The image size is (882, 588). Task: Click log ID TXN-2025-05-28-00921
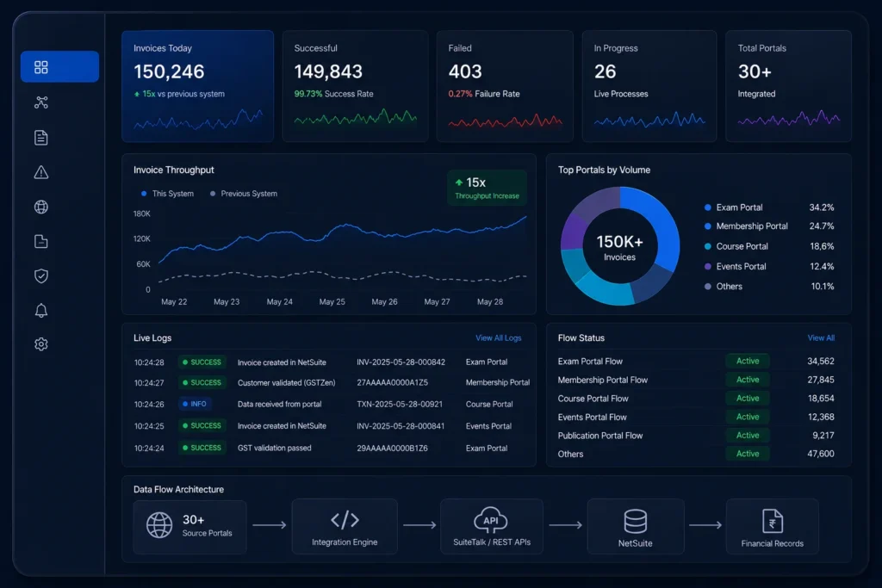click(400, 404)
